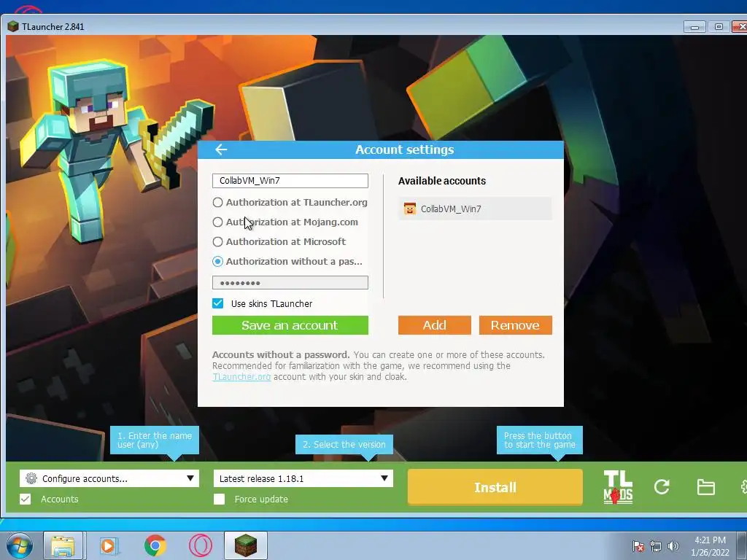
Task: Click the network tray icon
Action: (656, 546)
